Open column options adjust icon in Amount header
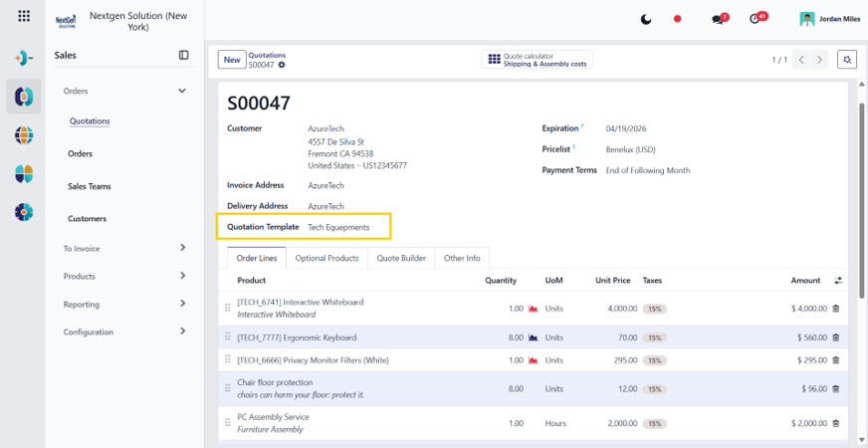Image resolution: width=868 pixels, height=448 pixels. (x=838, y=281)
